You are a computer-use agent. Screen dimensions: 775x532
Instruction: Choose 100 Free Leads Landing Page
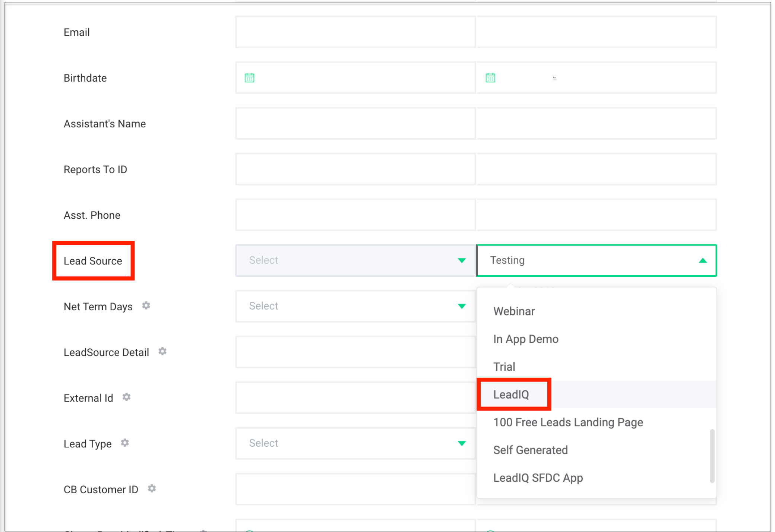click(568, 422)
